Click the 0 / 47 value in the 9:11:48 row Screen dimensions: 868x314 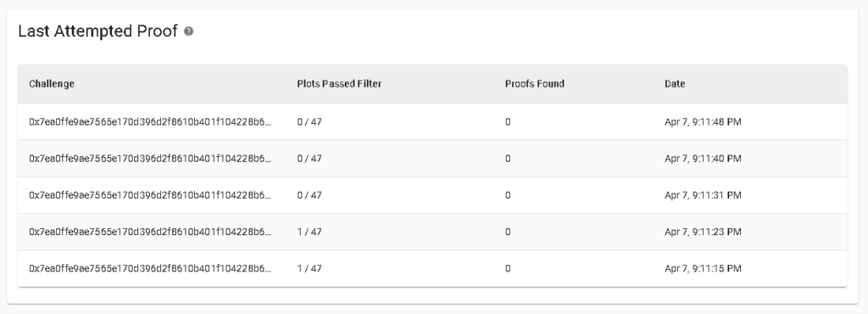[309, 122]
